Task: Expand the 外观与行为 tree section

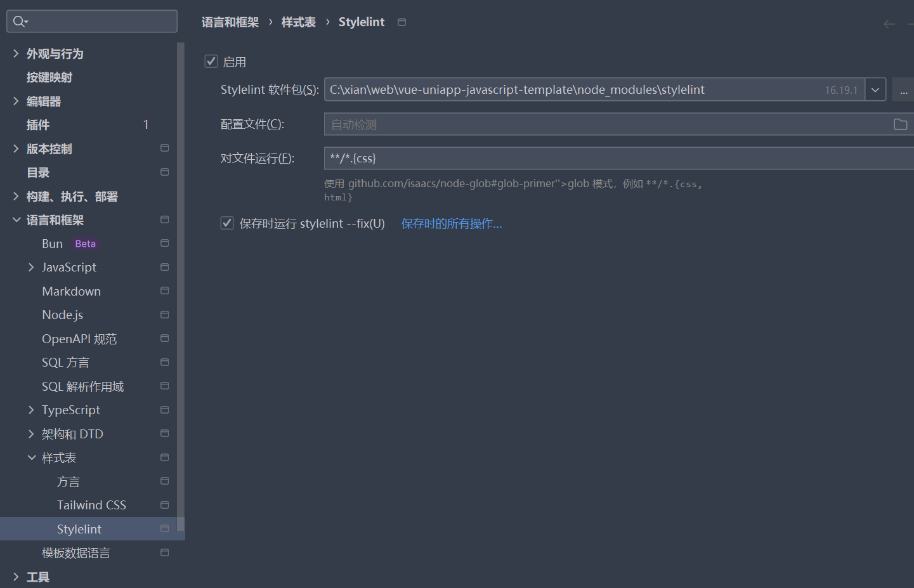Action: pos(16,53)
